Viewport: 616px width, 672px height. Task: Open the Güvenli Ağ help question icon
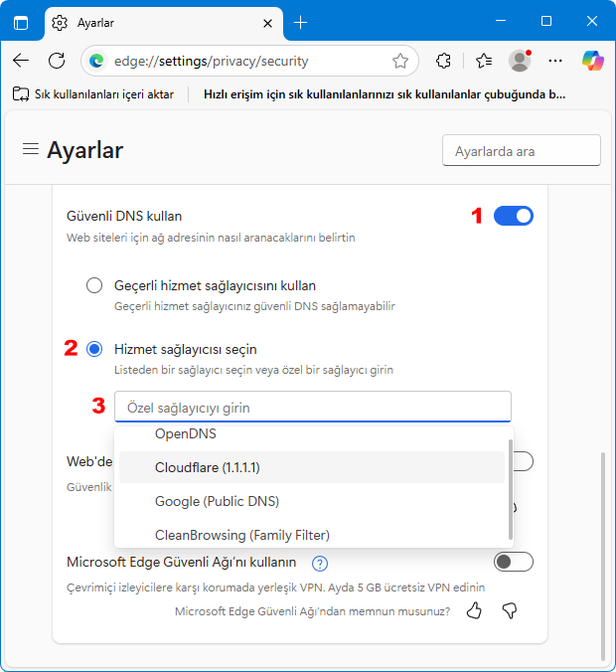tap(320, 564)
